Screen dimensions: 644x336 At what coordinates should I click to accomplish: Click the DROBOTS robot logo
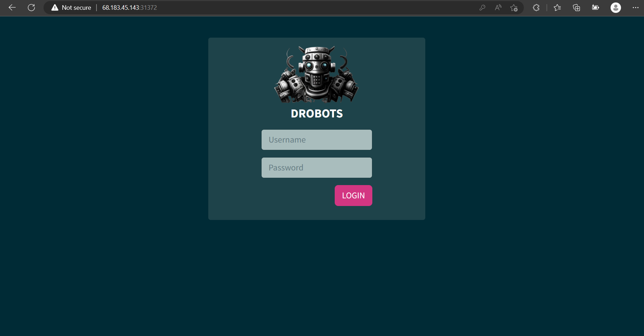pyautogui.click(x=316, y=74)
